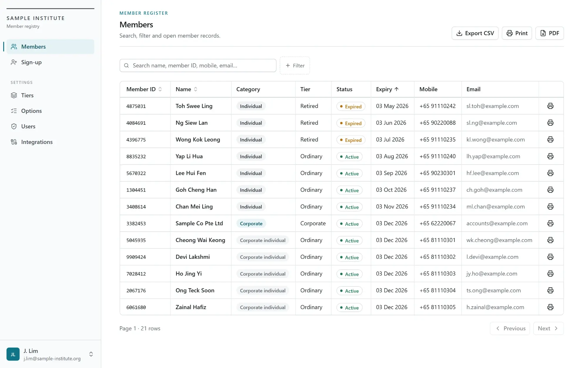The width and height of the screenshot is (588, 368).
Task: Open member Cheong Wai Keong
Action: [200, 240]
